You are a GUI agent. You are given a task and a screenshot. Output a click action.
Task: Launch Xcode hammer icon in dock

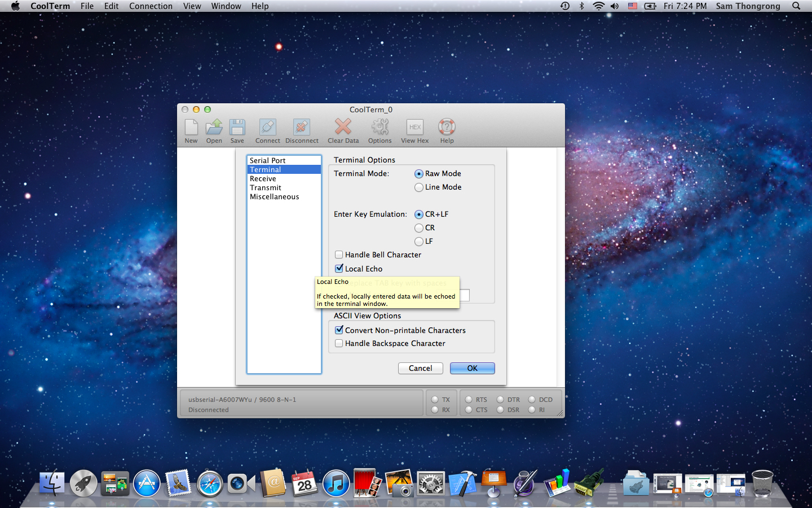[462, 484]
